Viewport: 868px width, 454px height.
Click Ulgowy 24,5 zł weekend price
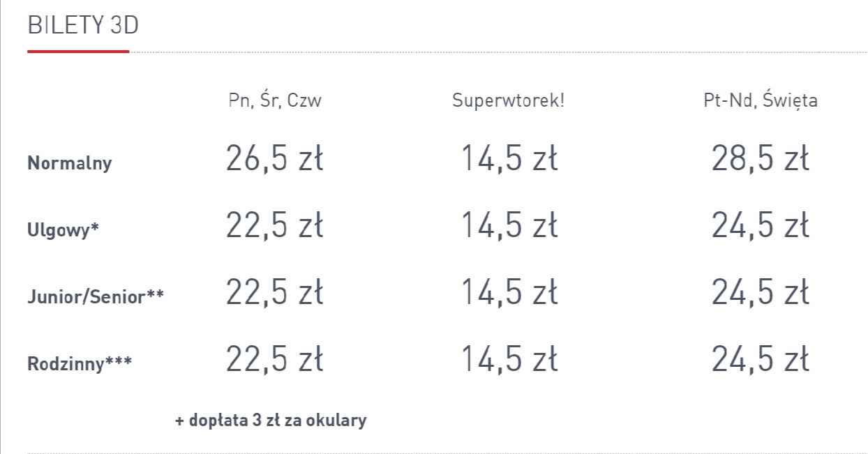tap(761, 225)
